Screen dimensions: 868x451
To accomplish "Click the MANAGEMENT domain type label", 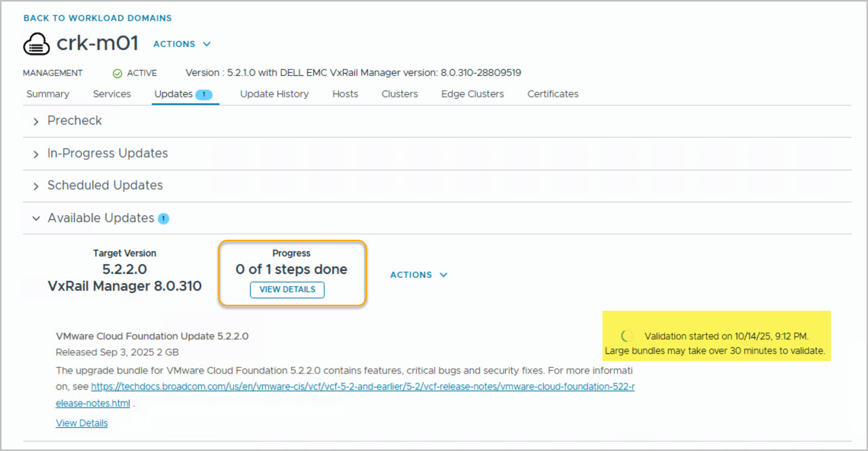I will (53, 73).
